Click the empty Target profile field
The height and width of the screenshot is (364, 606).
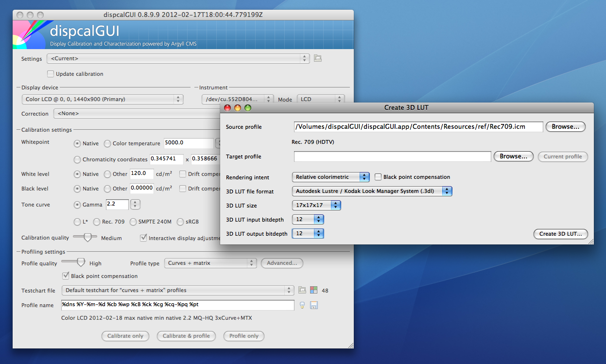click(392, 156)
